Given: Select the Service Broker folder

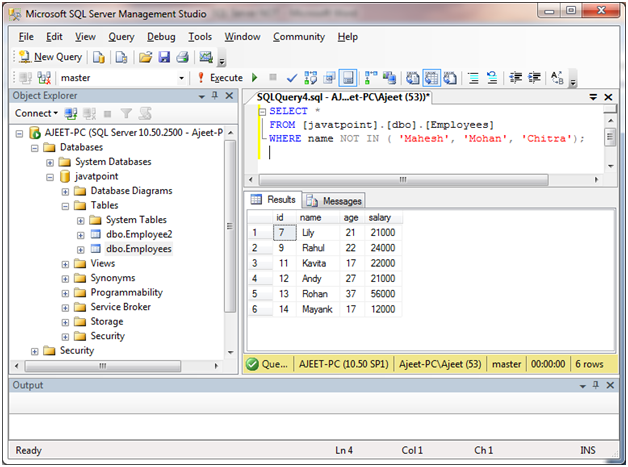Looking at the screenshot, I should [x=121, y=307].
